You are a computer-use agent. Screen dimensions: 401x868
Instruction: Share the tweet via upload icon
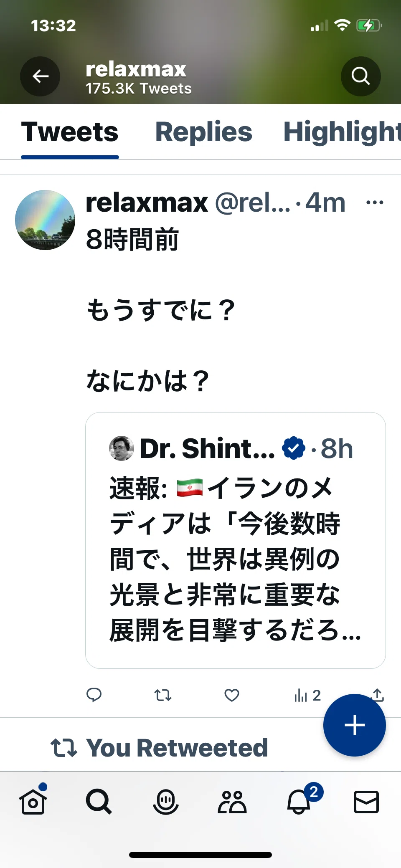(377, 694)
